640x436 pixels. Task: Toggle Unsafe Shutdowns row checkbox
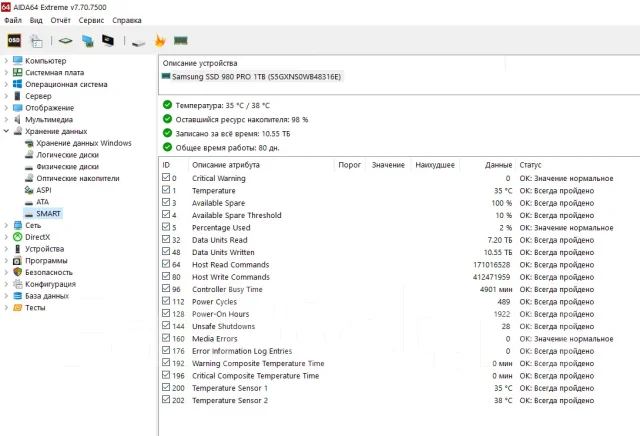pyautogui.click(x=166, y=325)
